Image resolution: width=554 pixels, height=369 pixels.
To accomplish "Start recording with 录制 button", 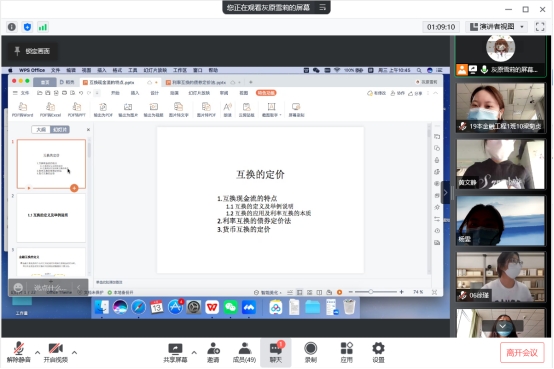I will [x=310, y=352].
